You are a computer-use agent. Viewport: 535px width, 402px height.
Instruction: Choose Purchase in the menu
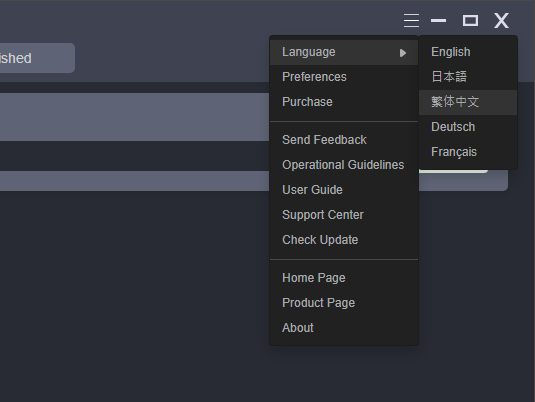point(344,102)
